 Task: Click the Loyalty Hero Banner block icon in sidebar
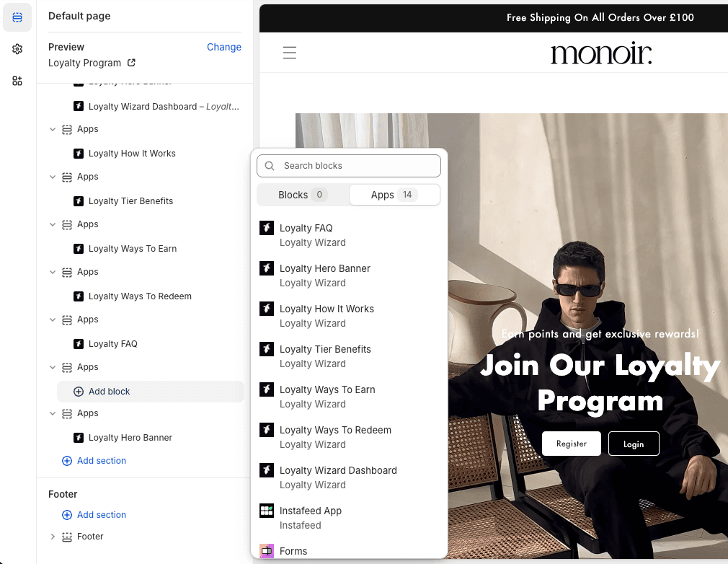(78, 437)
